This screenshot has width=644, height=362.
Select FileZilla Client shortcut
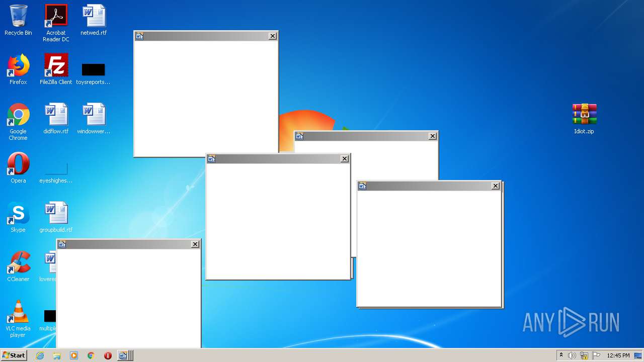[x=56, y=69]
